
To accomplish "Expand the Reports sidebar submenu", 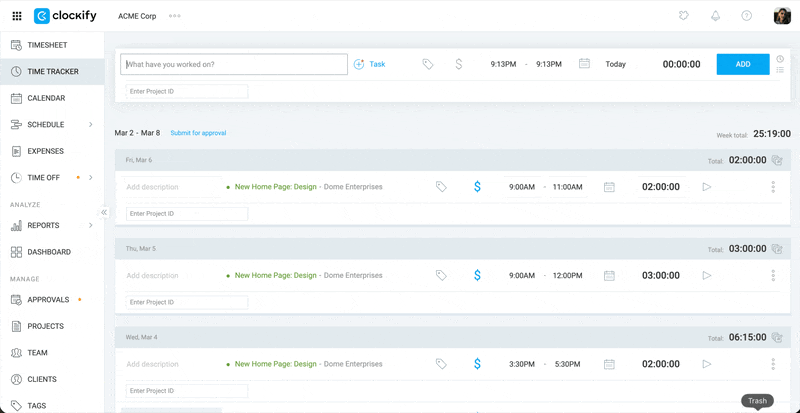I will [x=91, y=226].
